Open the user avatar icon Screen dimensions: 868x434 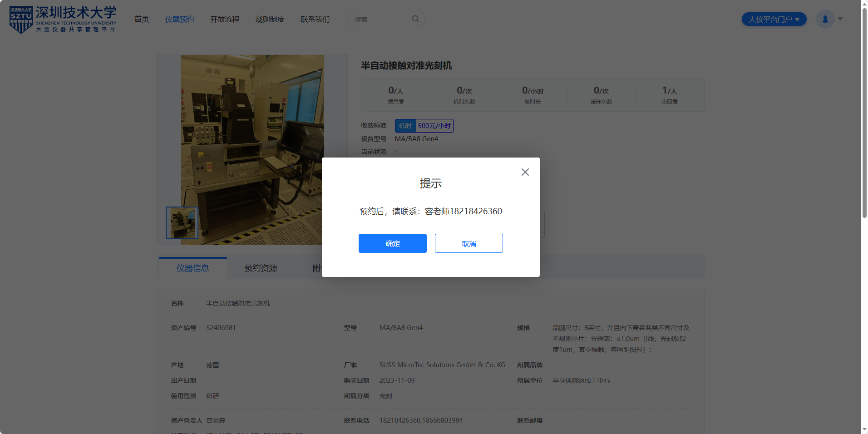[825, 19]
